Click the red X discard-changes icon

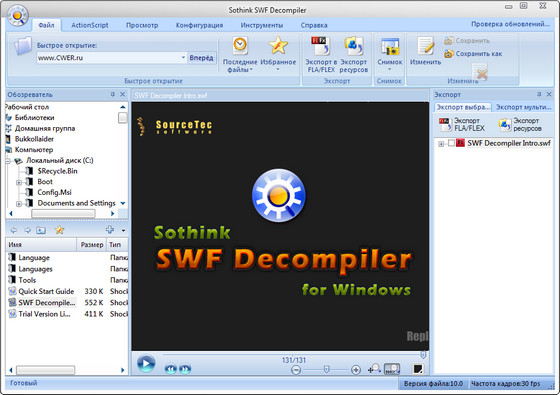click(x=480, y=72)
